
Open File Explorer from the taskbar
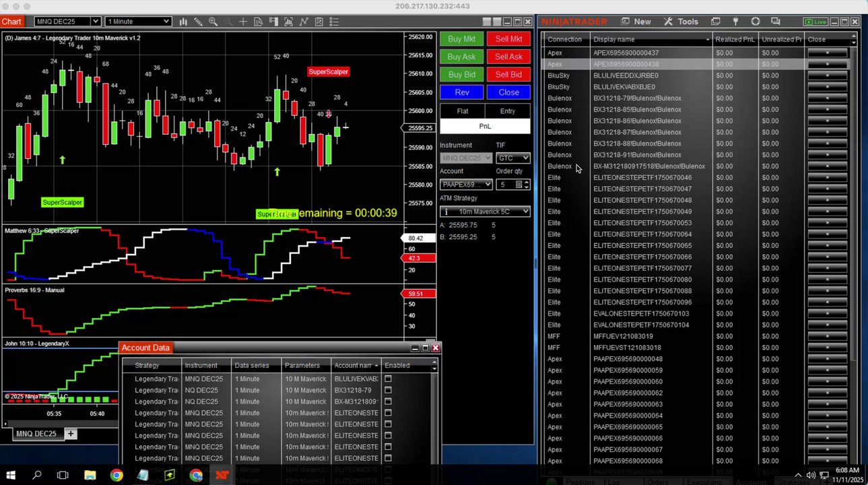point(90,475)
